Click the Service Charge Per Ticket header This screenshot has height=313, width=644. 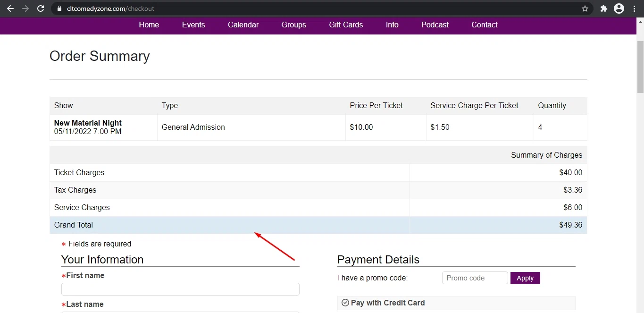(474, 106)
